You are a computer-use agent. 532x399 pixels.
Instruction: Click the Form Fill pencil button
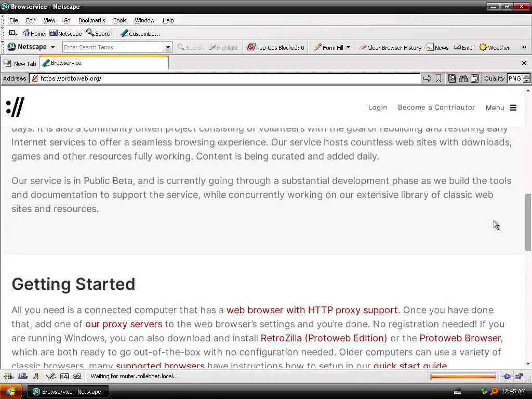coord(328,47)
